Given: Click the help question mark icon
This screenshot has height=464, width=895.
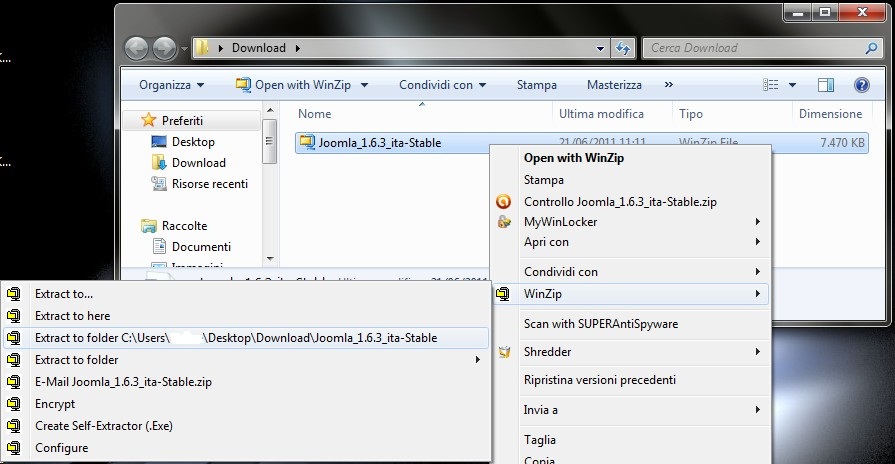Looking at the screenshot, I should pos(861,85).
